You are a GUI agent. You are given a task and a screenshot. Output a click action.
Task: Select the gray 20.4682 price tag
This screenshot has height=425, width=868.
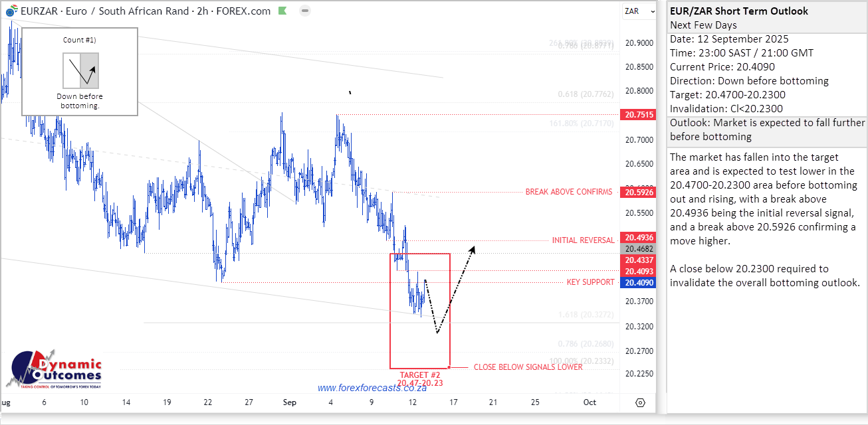tap(639, 249)
